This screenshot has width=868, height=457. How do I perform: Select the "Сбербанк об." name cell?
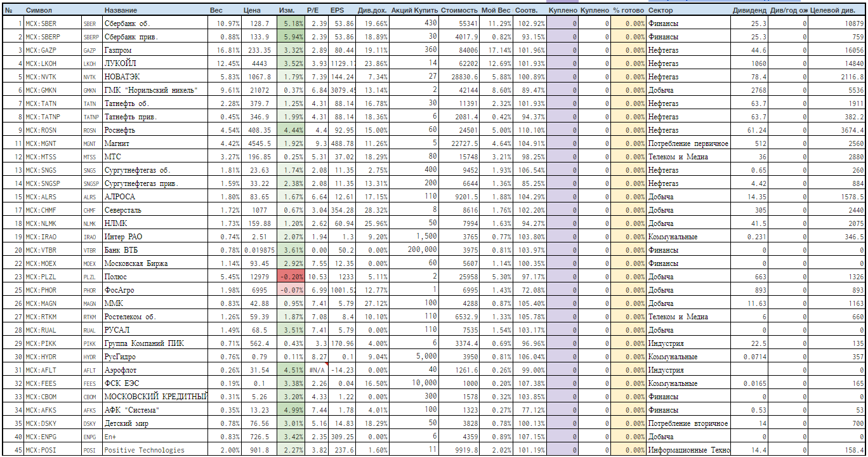(155, 23)
